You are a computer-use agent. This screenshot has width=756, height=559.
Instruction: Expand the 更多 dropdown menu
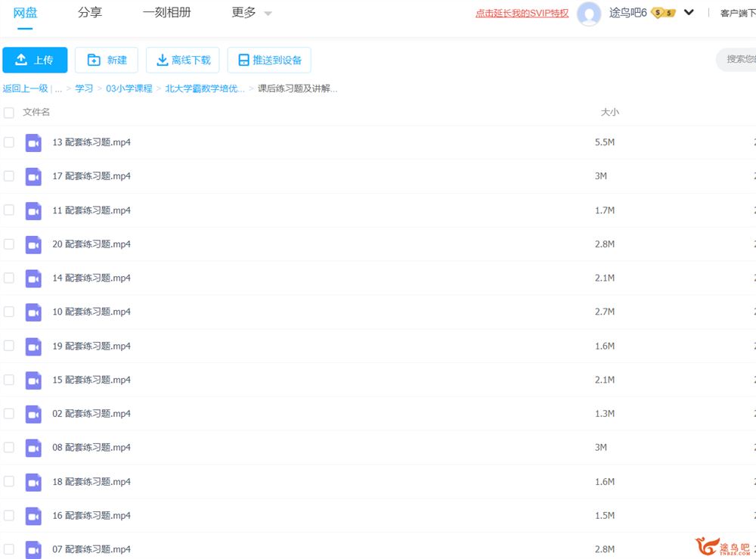tap(251, 13)
